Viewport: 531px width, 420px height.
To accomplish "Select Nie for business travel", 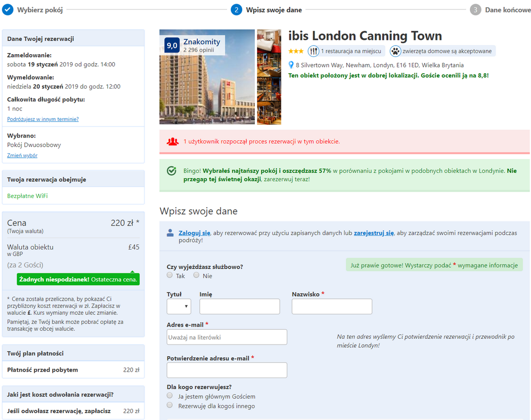I will [196, 275].
